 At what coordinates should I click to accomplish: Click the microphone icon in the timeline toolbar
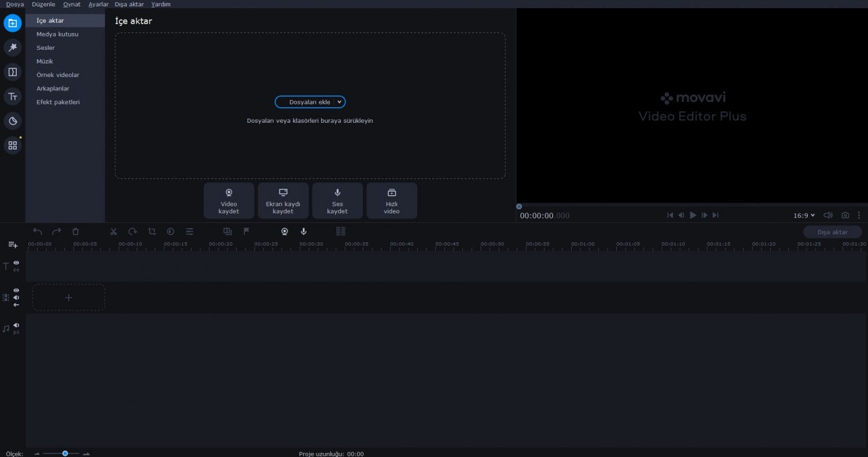tap(303, 232)
